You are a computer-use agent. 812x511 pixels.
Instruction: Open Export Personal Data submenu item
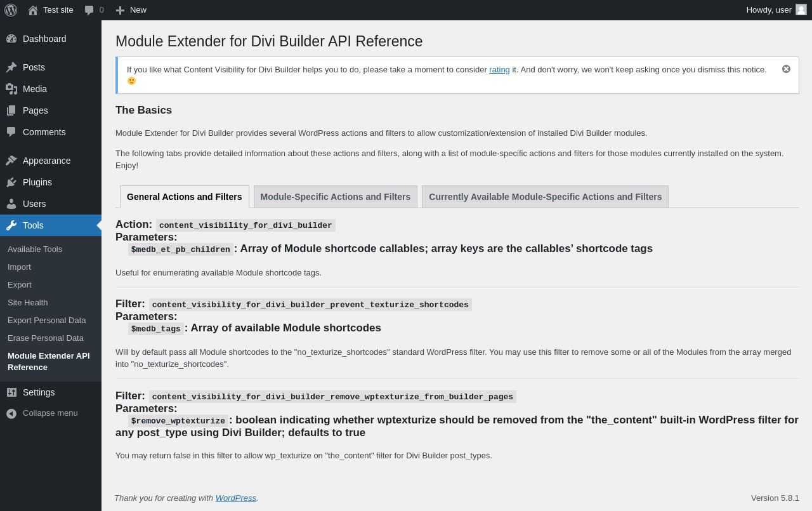[x=47, y=321]
